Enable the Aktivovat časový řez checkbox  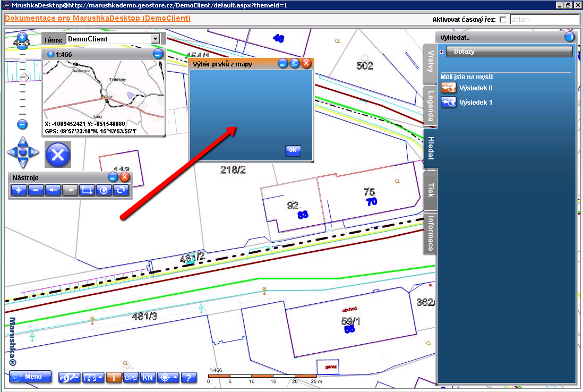pos(503,20)
